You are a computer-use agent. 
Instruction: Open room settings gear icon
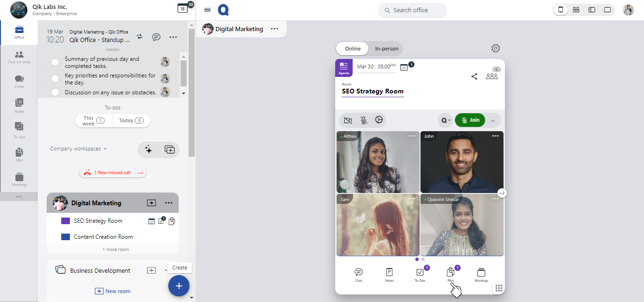495,48
